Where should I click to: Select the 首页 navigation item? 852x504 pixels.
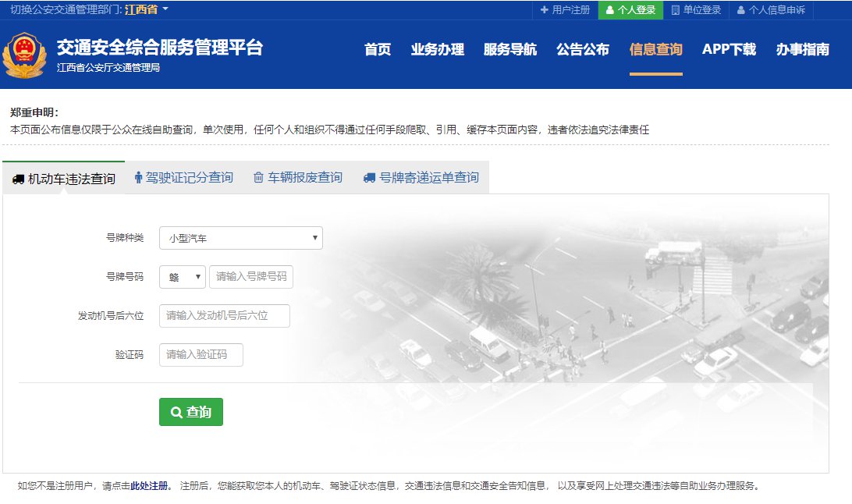(378, 50)
